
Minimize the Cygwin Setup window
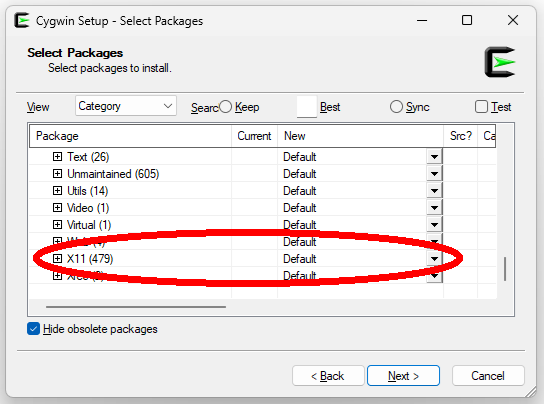coord(422,20)
